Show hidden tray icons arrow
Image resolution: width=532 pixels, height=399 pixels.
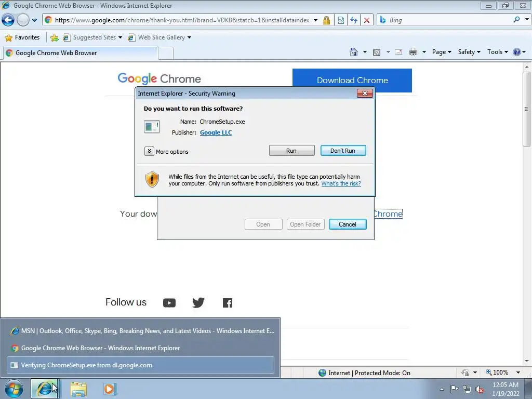[442, 389]
